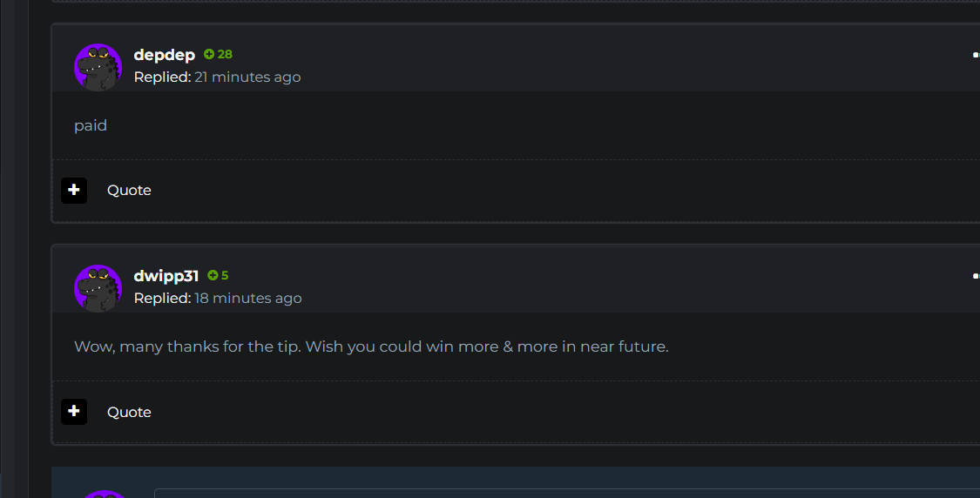Click dwipp31's reputation count 5
This screenshot has width=980, height=498.
(225, 276)
